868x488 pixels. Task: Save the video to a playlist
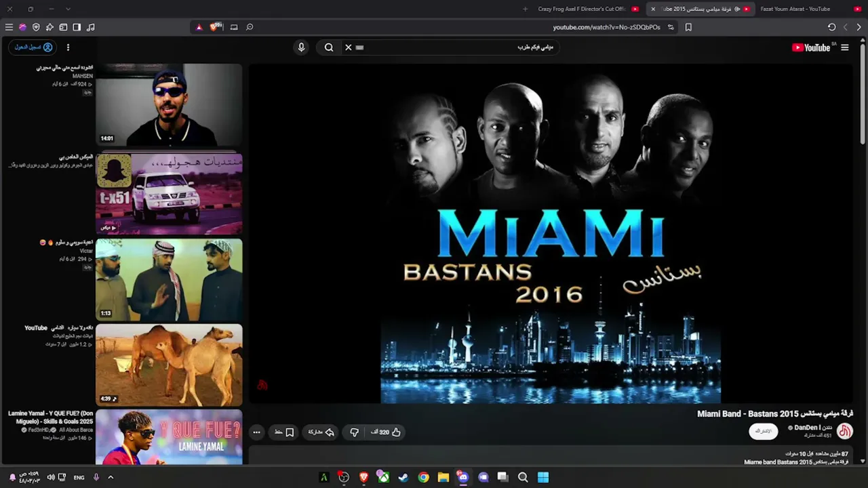(x=284, y=432)
